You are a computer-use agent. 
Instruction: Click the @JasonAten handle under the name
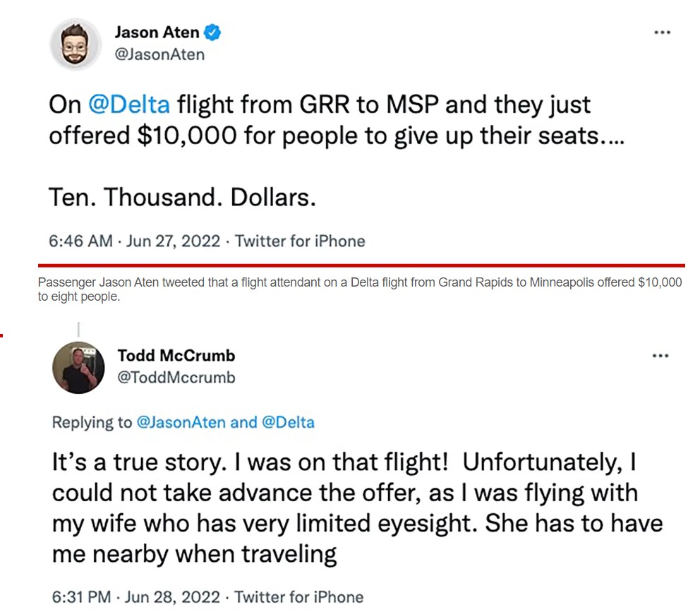[x=159, y=54]
